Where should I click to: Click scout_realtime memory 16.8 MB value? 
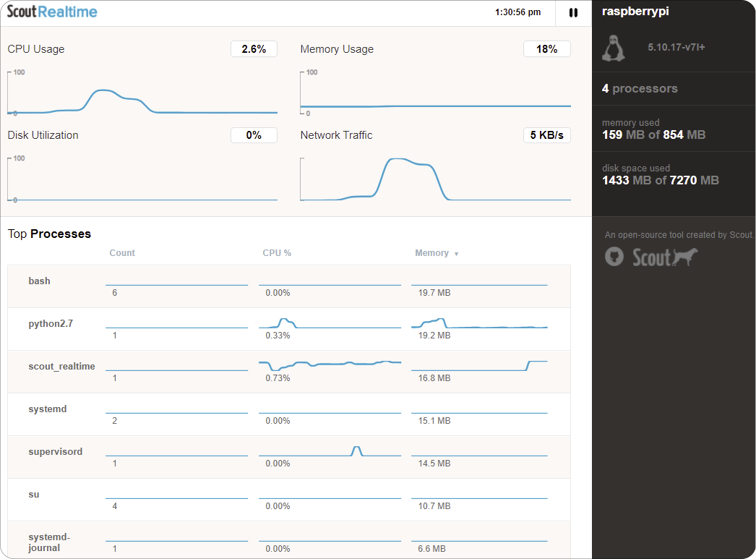coord(434,378)
